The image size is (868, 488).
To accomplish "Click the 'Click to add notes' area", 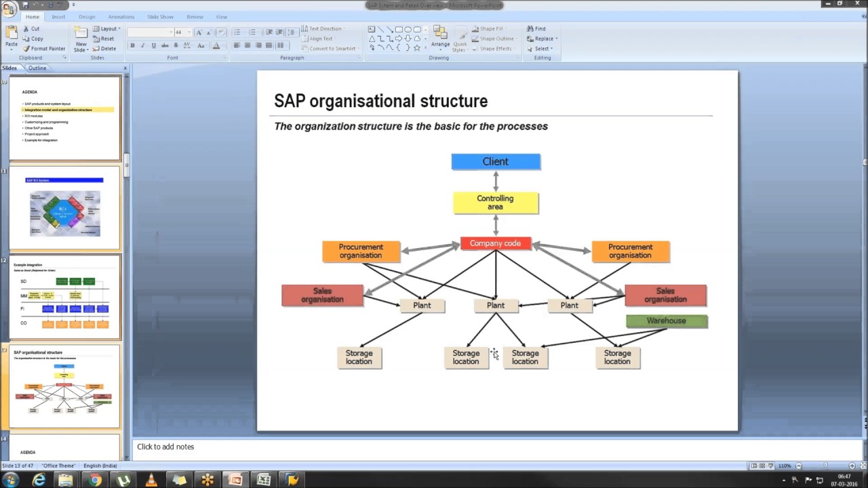I will 498,447.
